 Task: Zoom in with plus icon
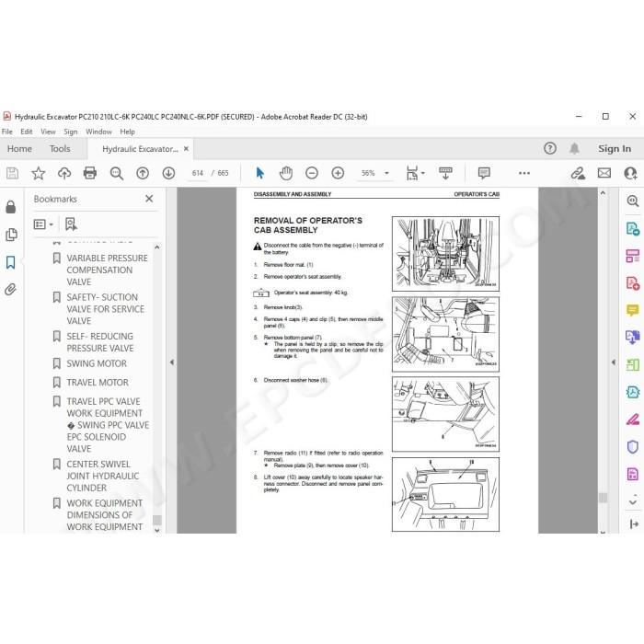[338, 173]
